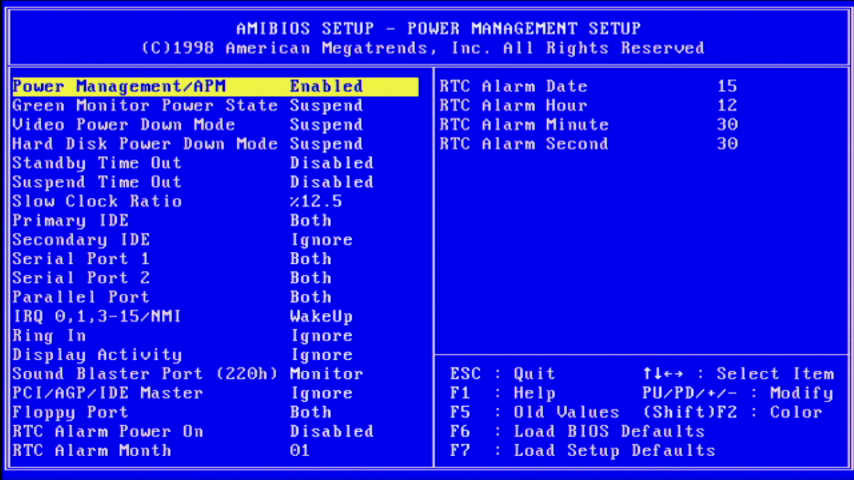Select IRQ 0,1,3-15/NMI WakeUp entry
This screenshot has width=854, height=480.
pos(97,317)
